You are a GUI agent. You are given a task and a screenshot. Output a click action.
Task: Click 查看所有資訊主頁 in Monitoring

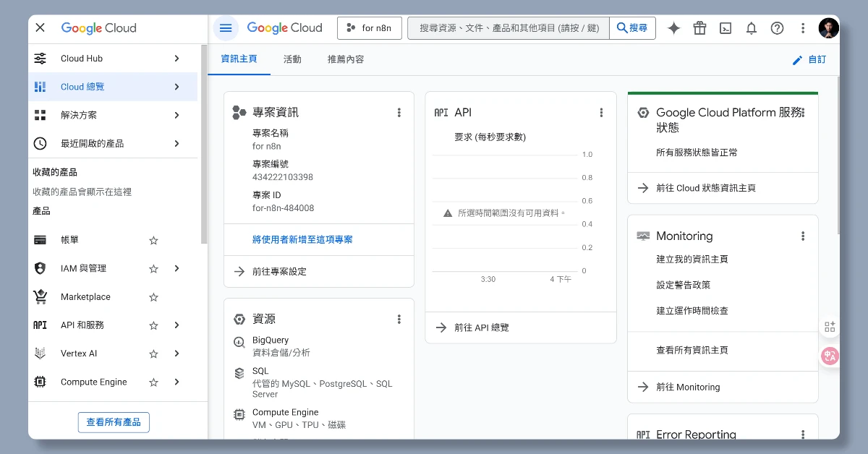[692, 350]
